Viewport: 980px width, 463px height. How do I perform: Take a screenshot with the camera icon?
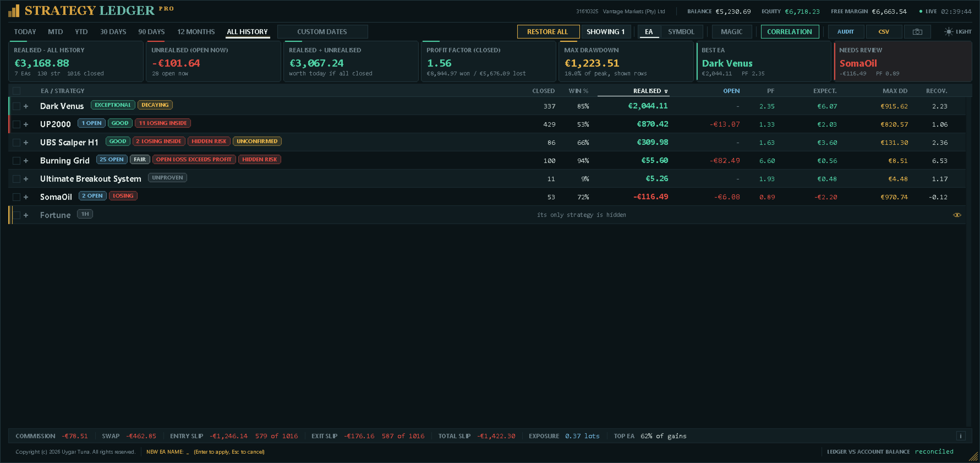[x=917, y=32]
